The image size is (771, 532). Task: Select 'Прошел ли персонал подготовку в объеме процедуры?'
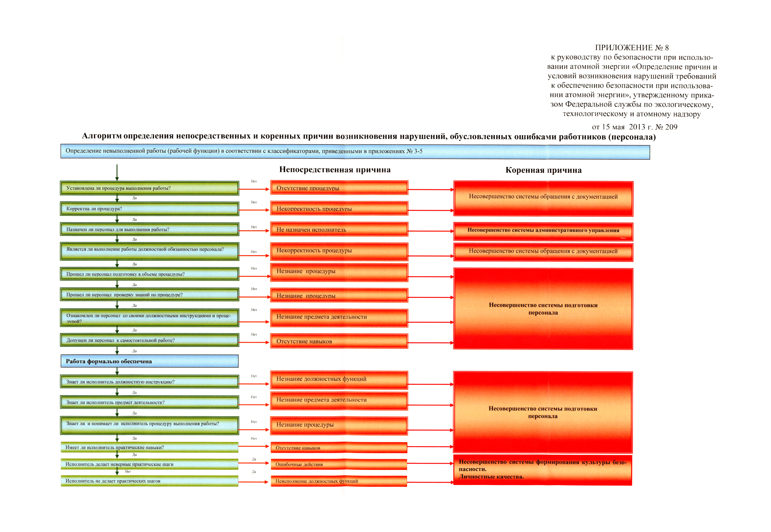[x=149, y=274]
